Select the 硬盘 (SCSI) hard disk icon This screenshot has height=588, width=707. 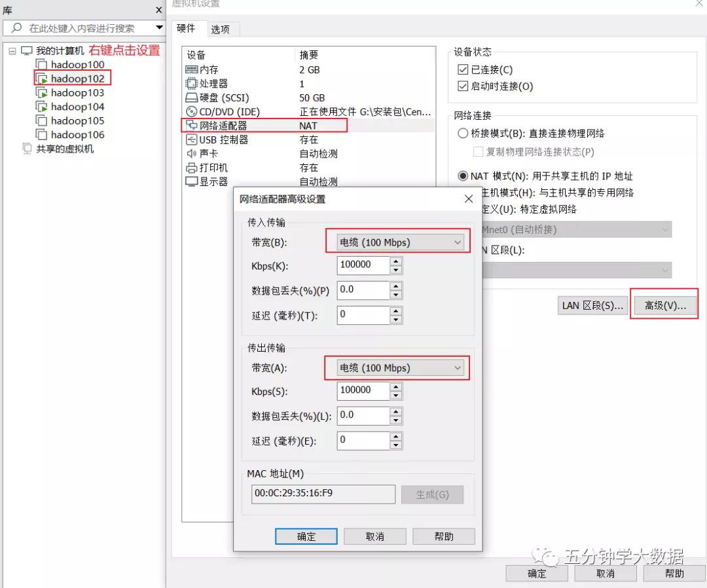tap(190, 97)
